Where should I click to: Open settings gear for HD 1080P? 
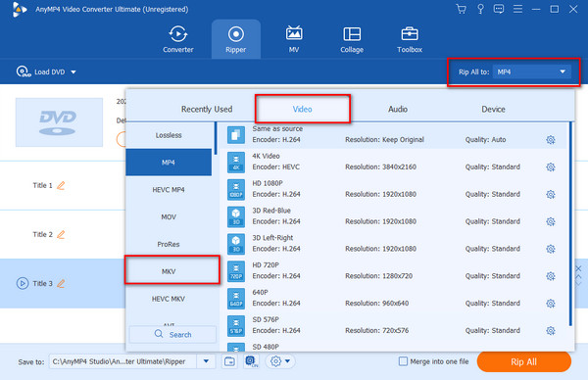pyautogui.click(x=550, y=195)
